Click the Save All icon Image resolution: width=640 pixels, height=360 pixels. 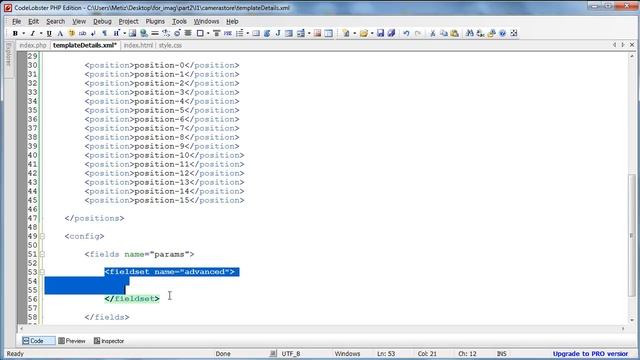coord(391,33)
